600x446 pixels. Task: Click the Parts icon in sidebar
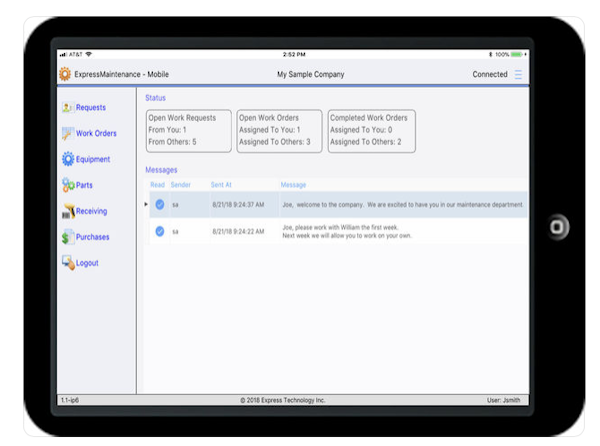click(68, 185)
